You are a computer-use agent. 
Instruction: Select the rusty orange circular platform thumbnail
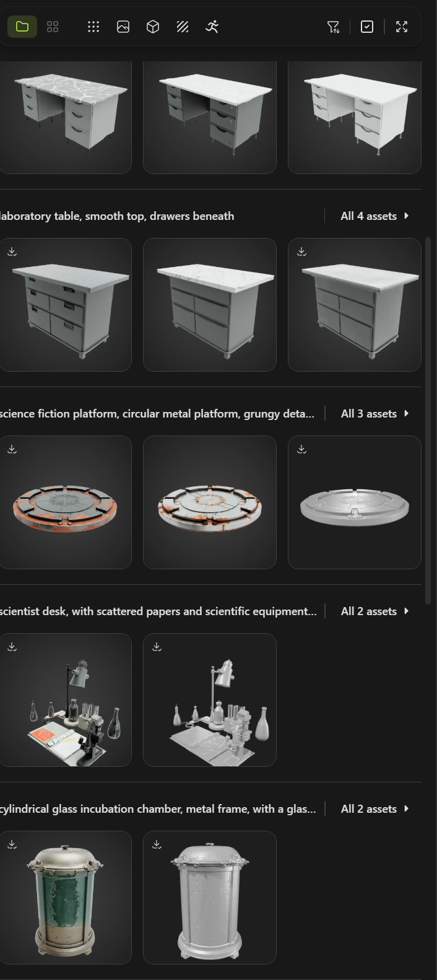(x=65, y=502)
